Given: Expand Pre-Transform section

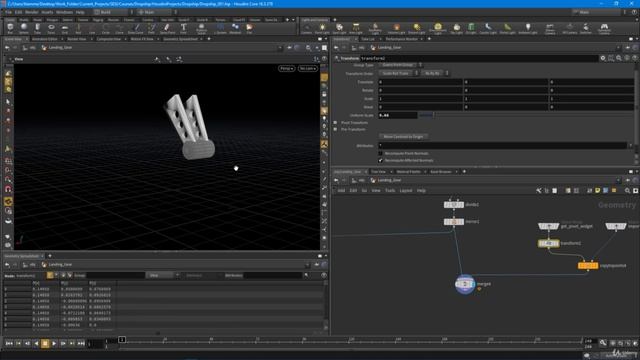Looking at the screenshot, I should tap(336, 129).
